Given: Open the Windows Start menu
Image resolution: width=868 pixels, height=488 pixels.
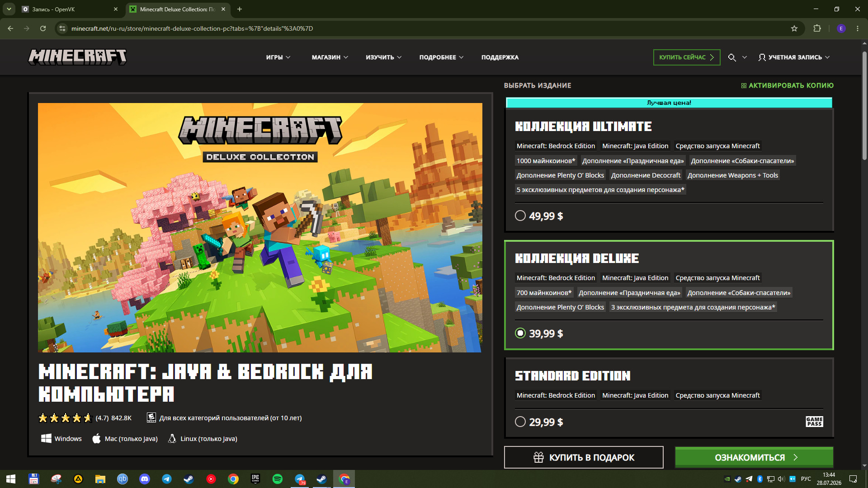Looking at the screenshot, I should point(11,479).
